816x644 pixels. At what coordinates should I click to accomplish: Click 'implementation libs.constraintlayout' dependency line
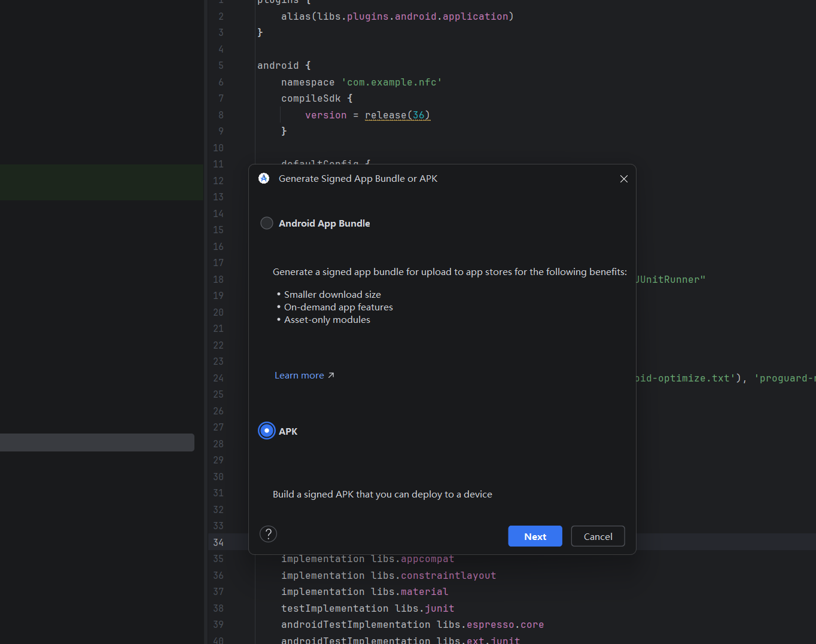[388, 575]
